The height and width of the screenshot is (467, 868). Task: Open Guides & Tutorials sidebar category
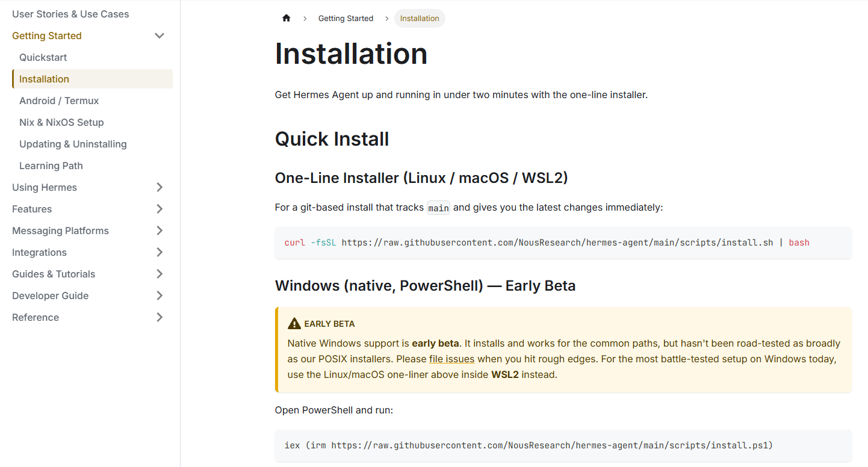click(54, 274)
